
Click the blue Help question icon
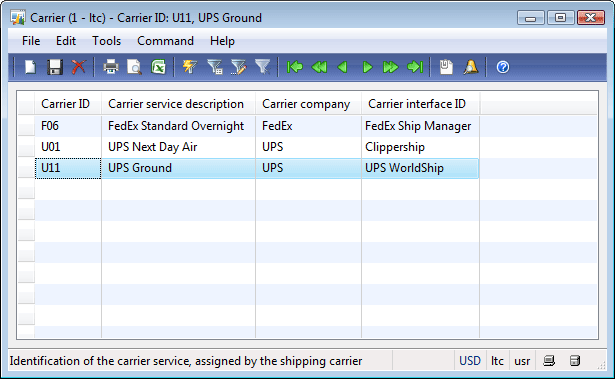(x=503, y=67)
